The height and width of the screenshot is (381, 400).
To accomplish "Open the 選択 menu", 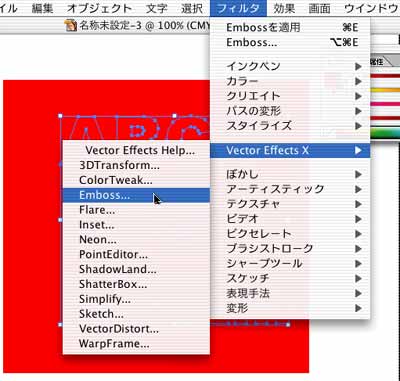I will point(192,8).
